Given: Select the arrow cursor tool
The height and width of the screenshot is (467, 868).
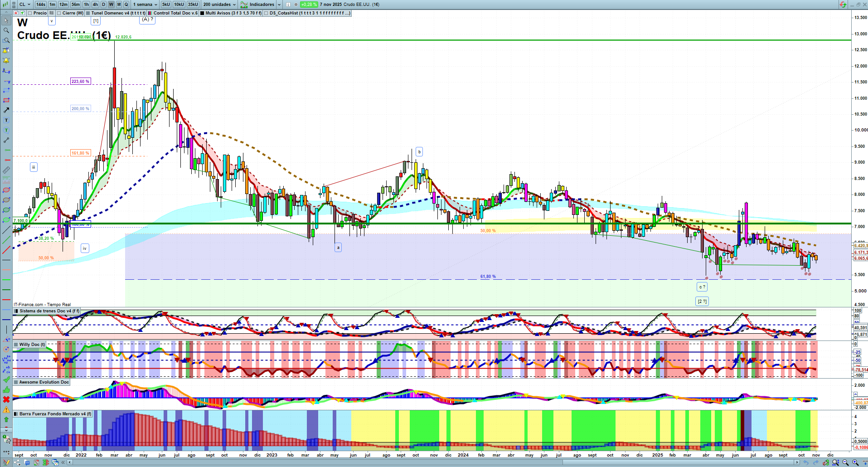Looking at the screenshot, I should point(6,20).
